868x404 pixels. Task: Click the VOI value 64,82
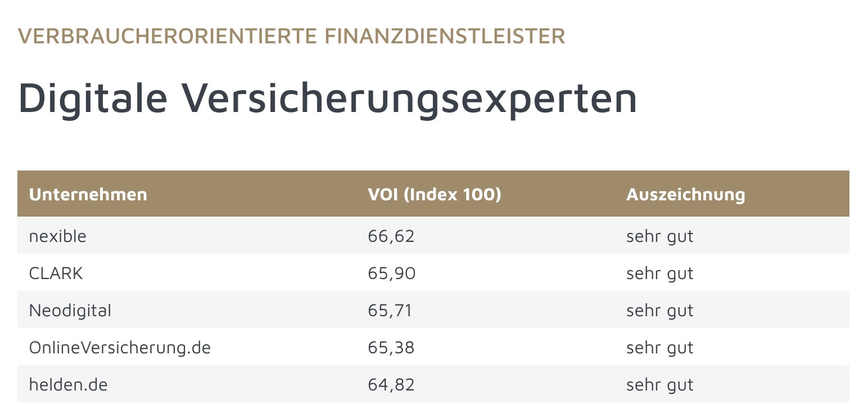391,384
